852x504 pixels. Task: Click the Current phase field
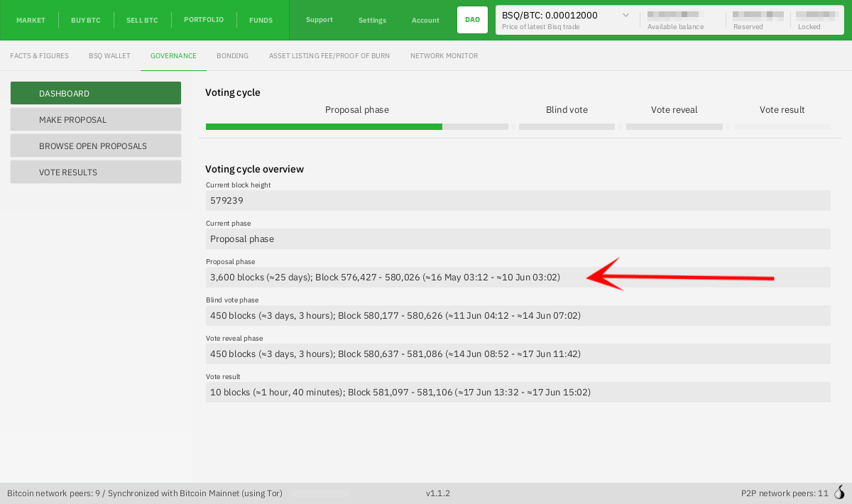coord(518,239)
